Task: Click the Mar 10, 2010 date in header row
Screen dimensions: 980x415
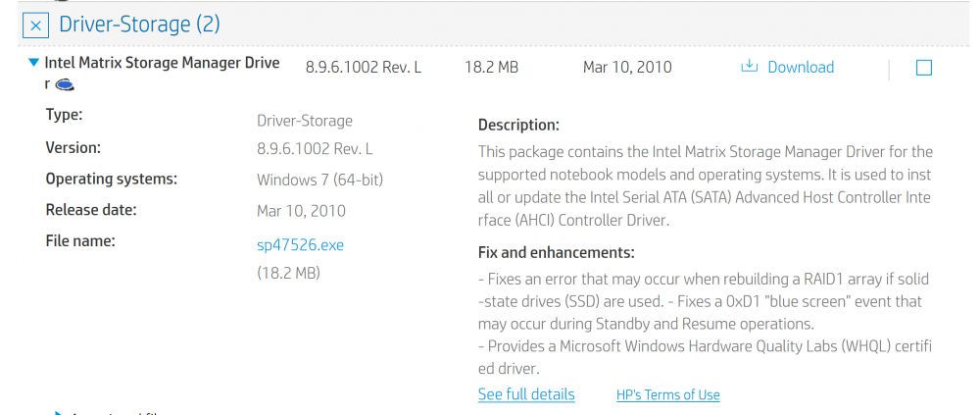Action: tap(627, 68)
